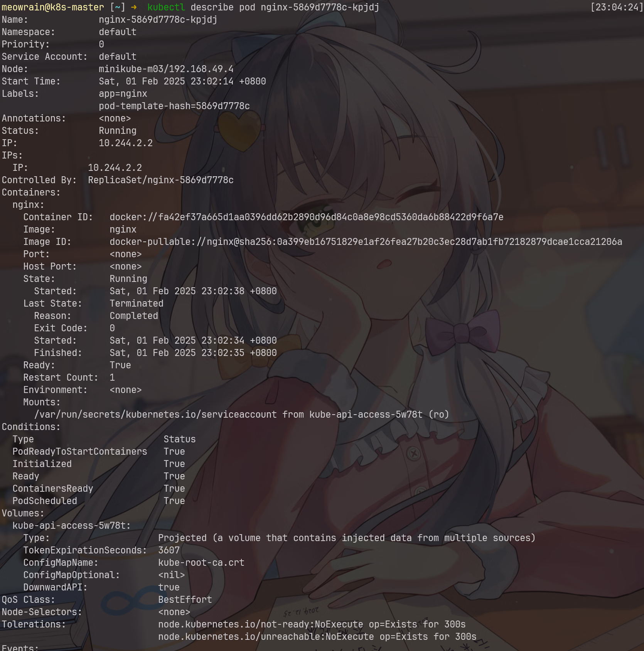Click the unreachable:NoExecute toleration line
The height and width of the screenshot is (651, 644).
coord(317,637)
